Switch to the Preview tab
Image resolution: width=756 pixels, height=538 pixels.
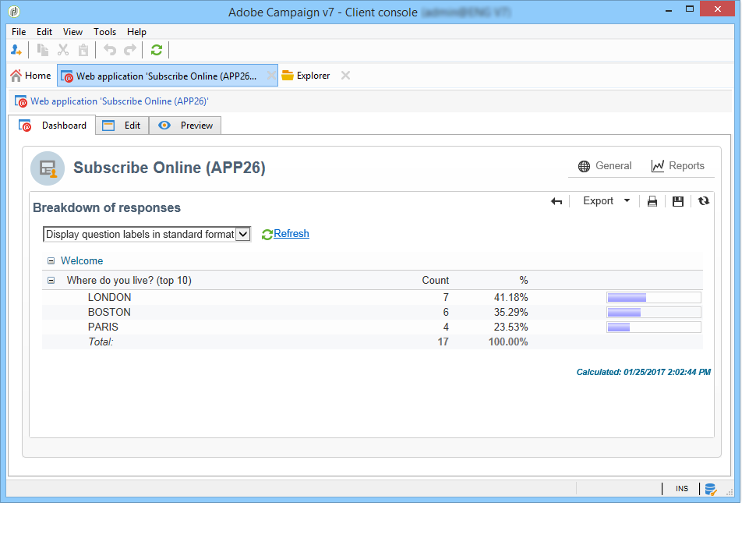185,126
